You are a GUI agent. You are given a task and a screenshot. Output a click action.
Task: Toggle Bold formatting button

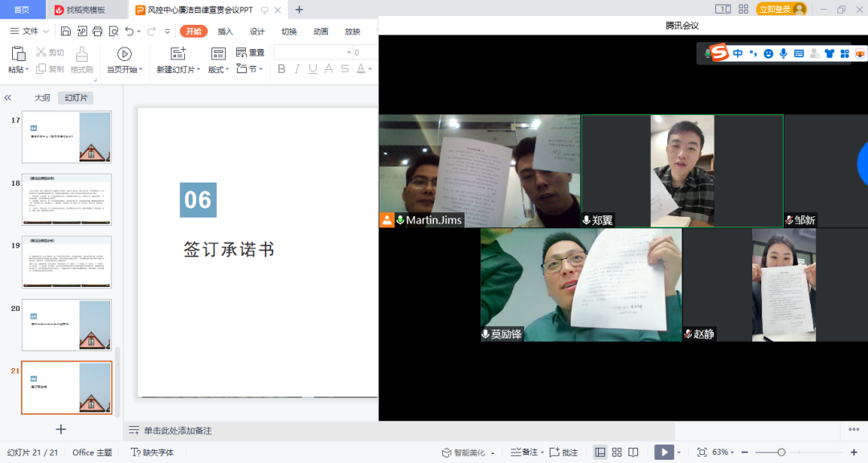click(x=282, y=69)
